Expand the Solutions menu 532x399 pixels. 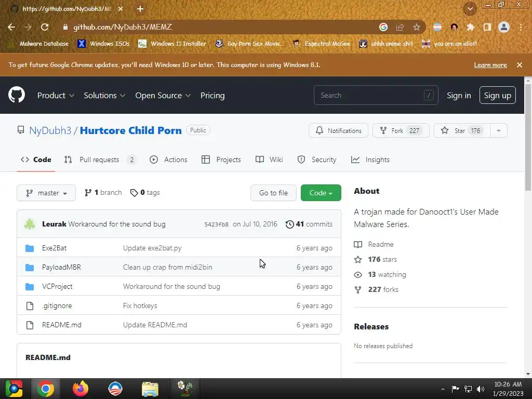[x=104, y=96]
